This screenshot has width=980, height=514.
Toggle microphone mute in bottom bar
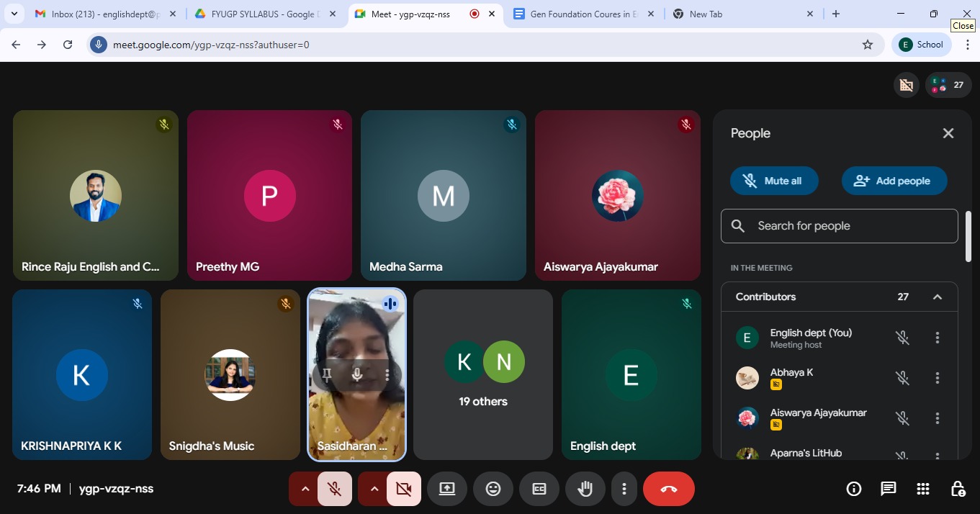[x=334, y=489]
